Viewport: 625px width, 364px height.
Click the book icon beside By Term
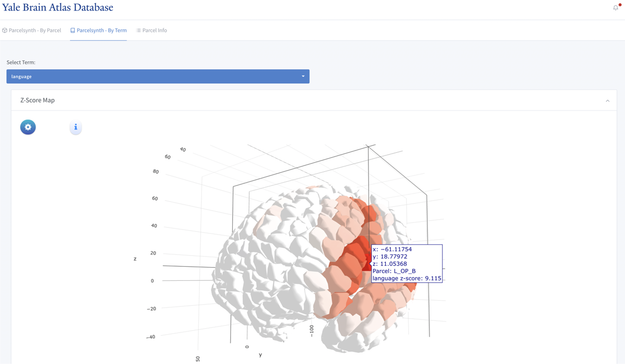[x=73, y=30]
